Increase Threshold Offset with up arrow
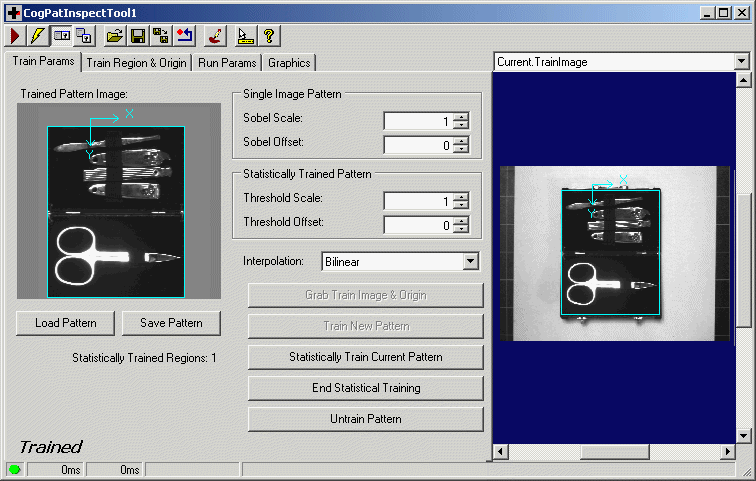Image resolution: width=756 pixels, height=481 pixels. pos(461,221)
